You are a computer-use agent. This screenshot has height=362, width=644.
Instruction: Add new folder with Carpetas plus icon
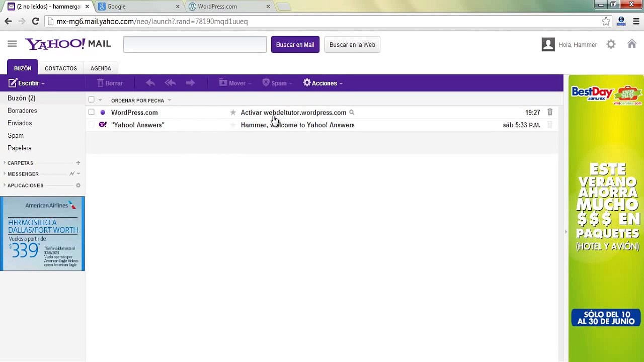tap(78, 163)
